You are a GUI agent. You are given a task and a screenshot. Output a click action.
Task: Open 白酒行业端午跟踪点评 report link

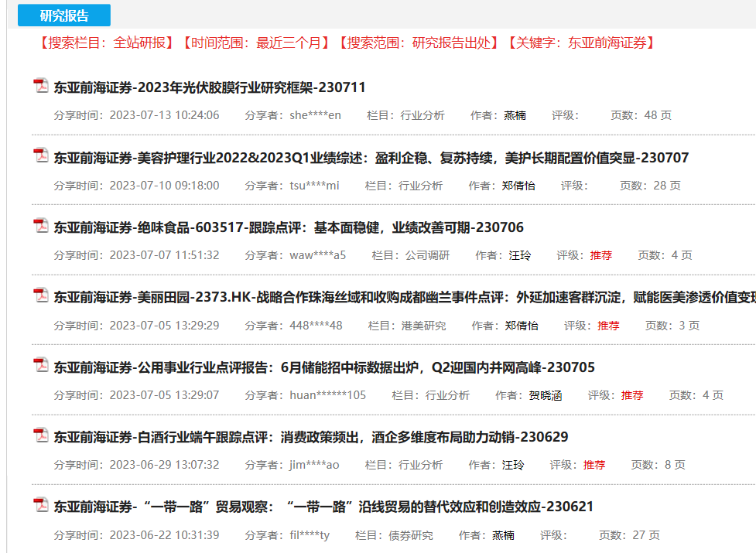tap(311, 437)
